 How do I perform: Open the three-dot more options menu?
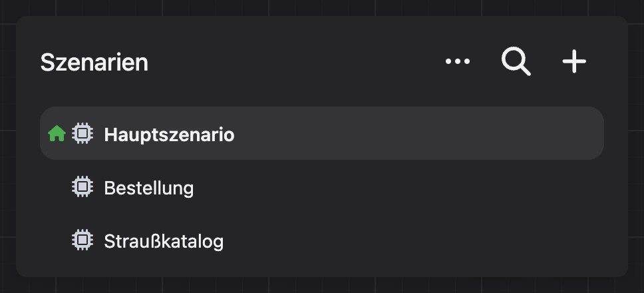[458, 62]
